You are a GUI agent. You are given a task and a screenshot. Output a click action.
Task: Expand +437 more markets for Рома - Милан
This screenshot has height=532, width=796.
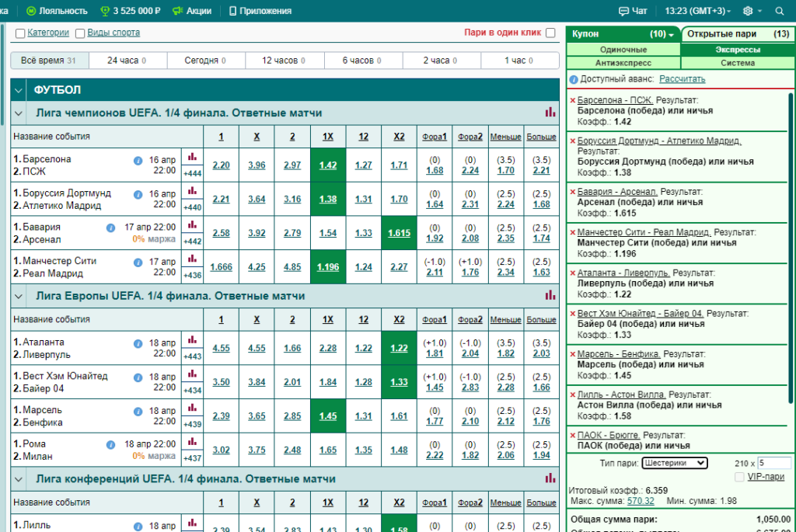[x=193, y=458]
